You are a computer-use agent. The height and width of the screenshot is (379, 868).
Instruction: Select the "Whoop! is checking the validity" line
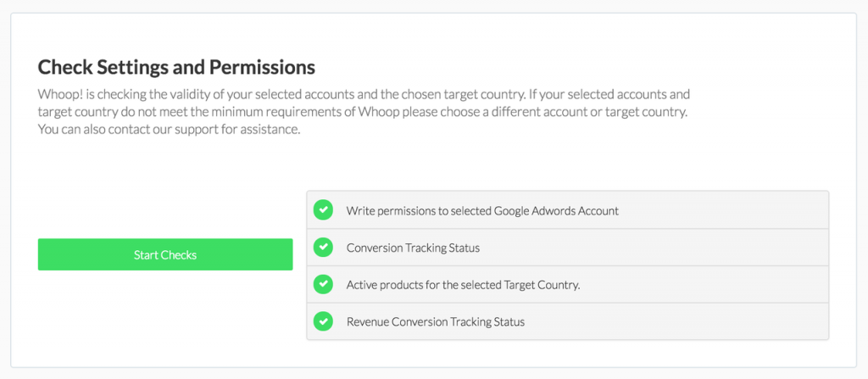coord(364,93)
